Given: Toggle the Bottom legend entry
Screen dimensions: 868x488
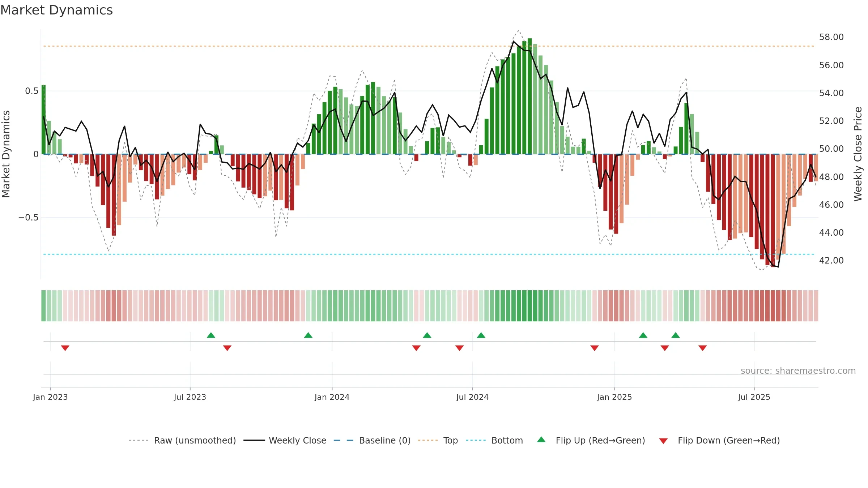Looking at the screenshot, I should tap(494, 440).
